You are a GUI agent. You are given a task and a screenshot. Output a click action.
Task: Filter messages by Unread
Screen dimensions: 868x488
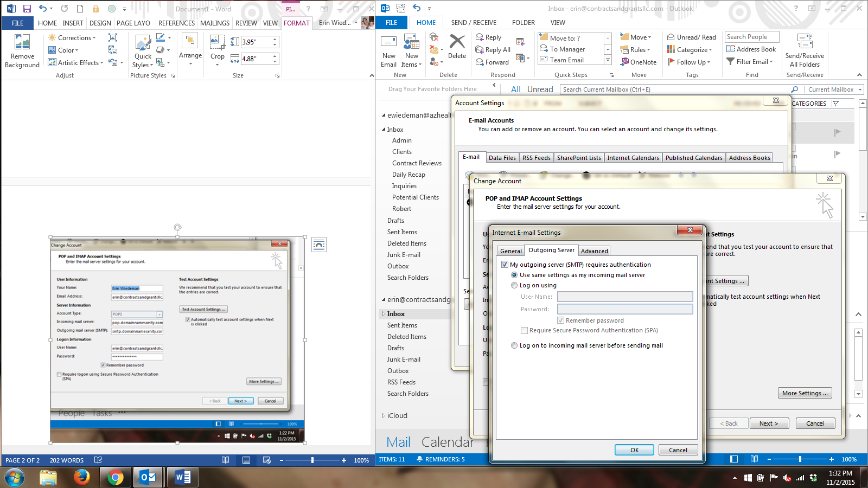[540, 89]
